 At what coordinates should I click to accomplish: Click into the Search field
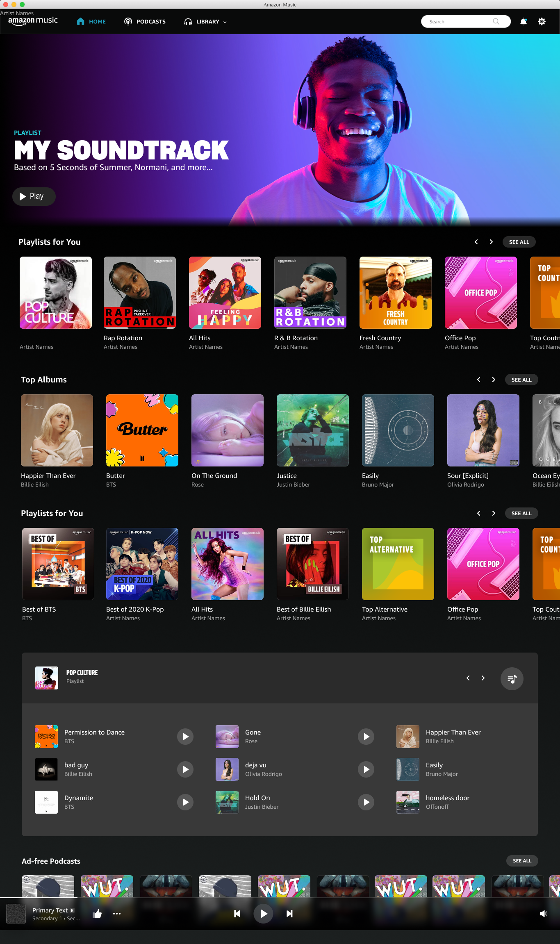click(466, 22)
